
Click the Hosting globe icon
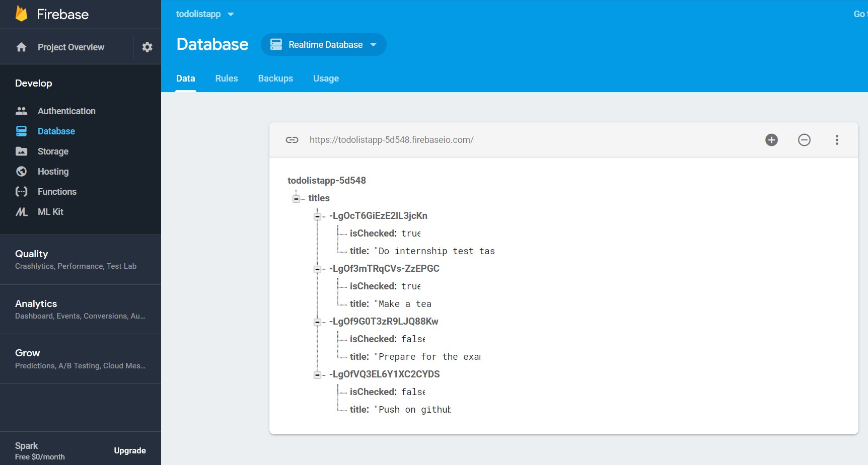21,171
